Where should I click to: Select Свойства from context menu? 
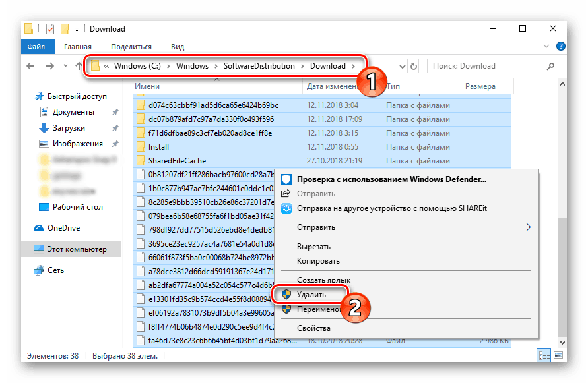click(313, 328)
